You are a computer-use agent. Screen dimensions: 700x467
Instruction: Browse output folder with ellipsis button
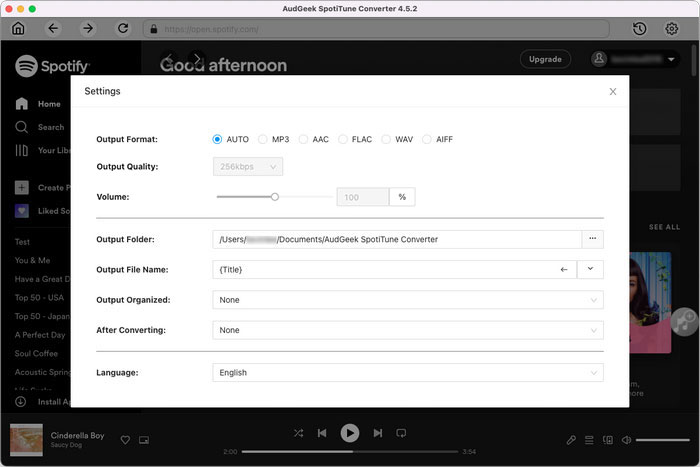pyautogui.click(x=592, y=239)
